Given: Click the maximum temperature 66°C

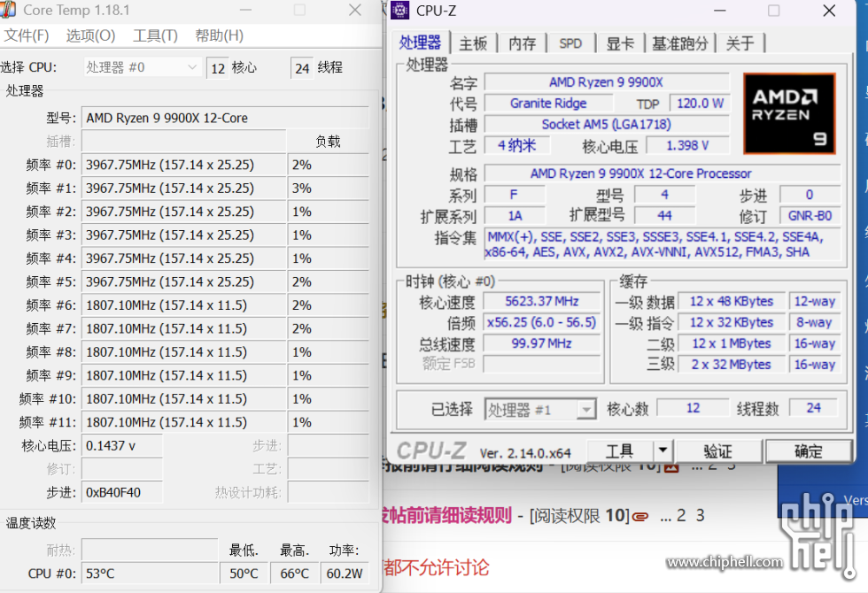Looking at the screenshot, I should (x=294, y=574).
